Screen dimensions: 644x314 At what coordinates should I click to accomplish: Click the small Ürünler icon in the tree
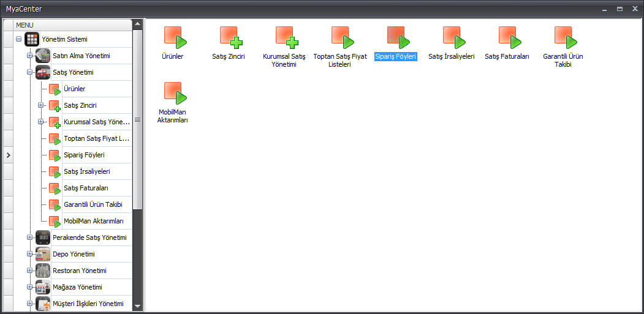pyautogui.click(x=55, y=89)
